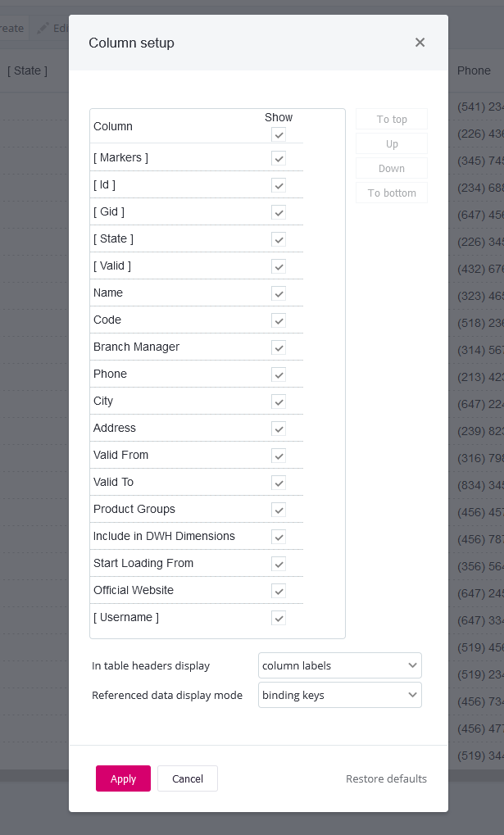The height and width of the screenshot is (835, 504).
Task: Toggle the Official Website checkbox
Action: (x=279, y=591)
